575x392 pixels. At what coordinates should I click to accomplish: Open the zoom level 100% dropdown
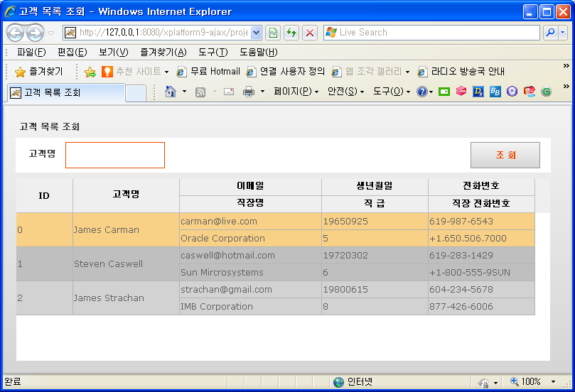553,382
